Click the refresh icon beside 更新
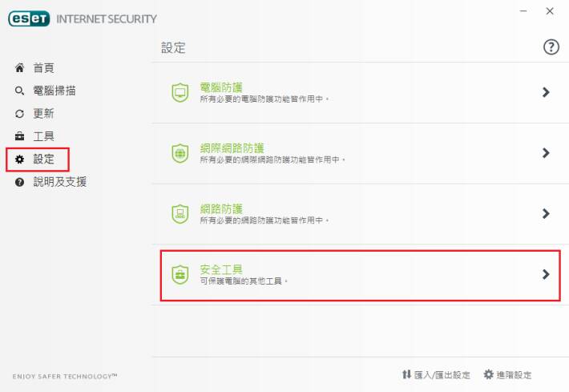The width and height of the screenshot is (569, 392). (x=19, y=114)
